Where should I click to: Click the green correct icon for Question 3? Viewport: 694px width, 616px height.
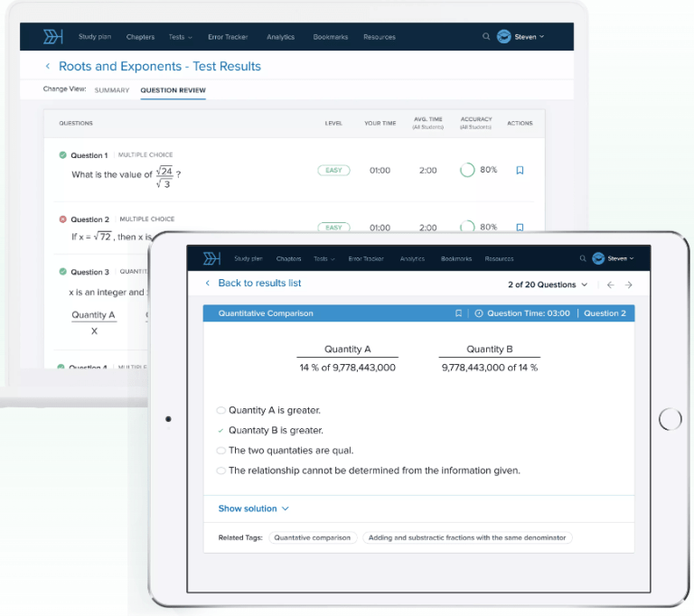tap(63, 271)
